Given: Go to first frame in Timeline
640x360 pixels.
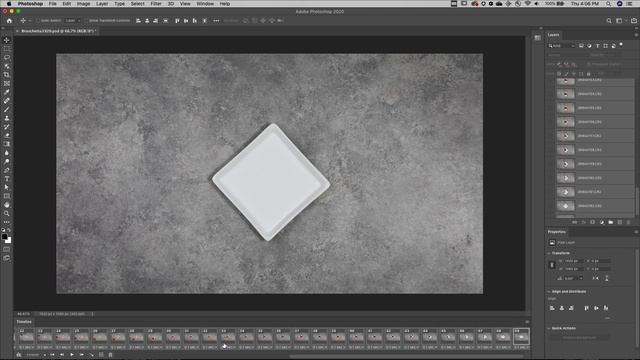Looking at the screenshot, I should click(52, 355).
